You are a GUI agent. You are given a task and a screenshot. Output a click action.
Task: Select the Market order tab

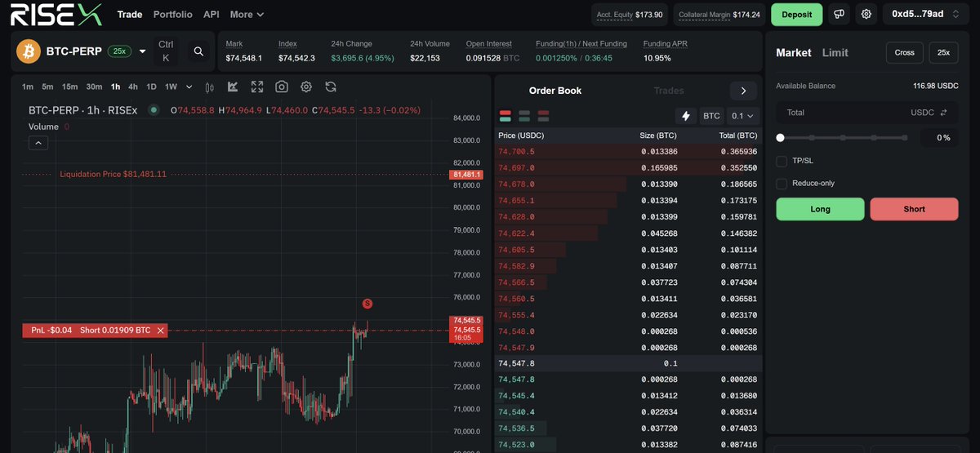[x=794, y=52]
